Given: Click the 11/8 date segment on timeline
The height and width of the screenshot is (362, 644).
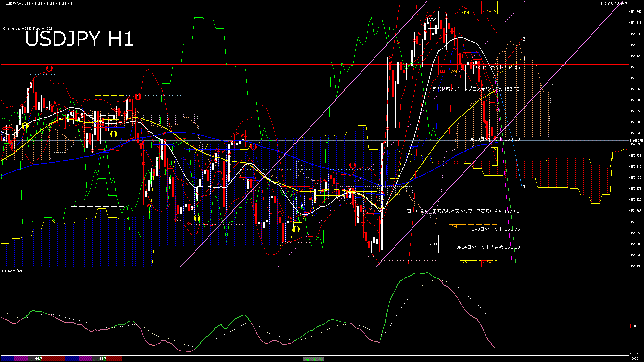Looking at the screenshot, I should (103, 359).
